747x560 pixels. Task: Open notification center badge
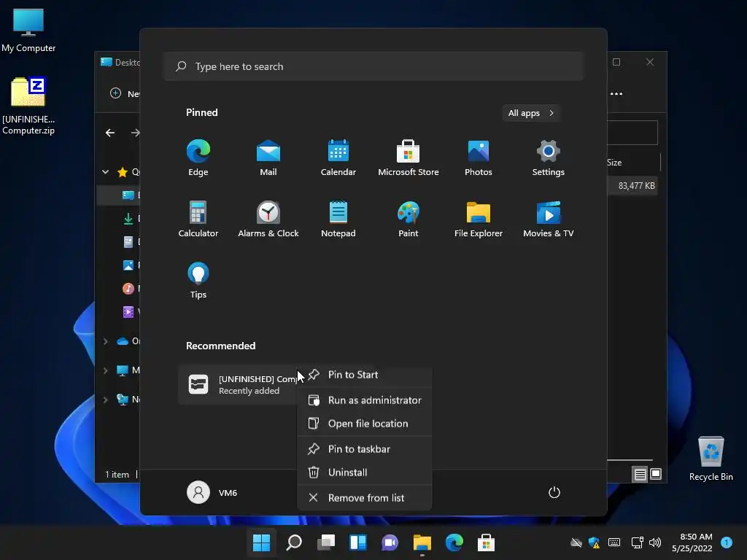coord(727,542)
